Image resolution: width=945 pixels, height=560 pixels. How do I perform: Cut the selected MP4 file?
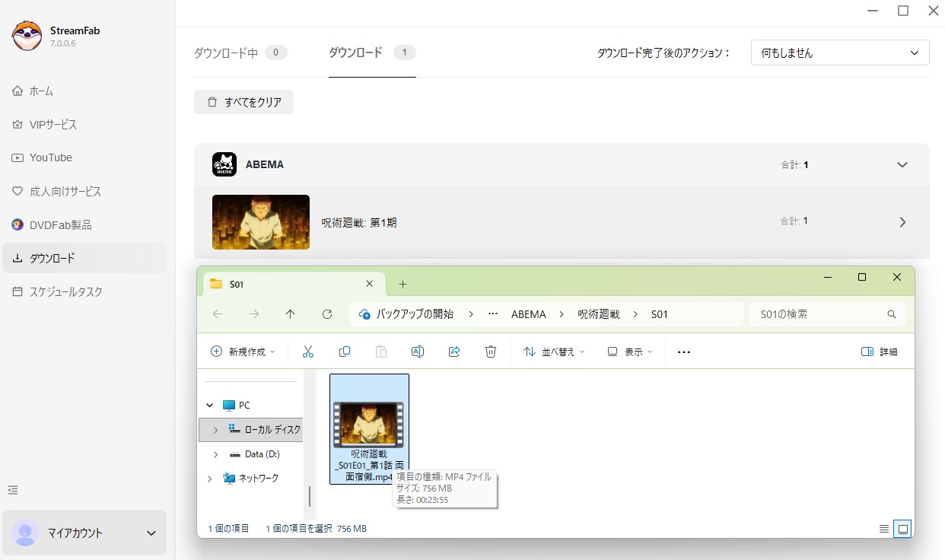point(307,351)
